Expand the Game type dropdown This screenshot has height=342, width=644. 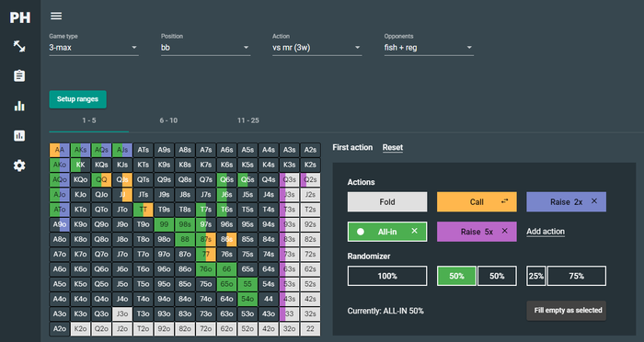click(x=94, y=48)
